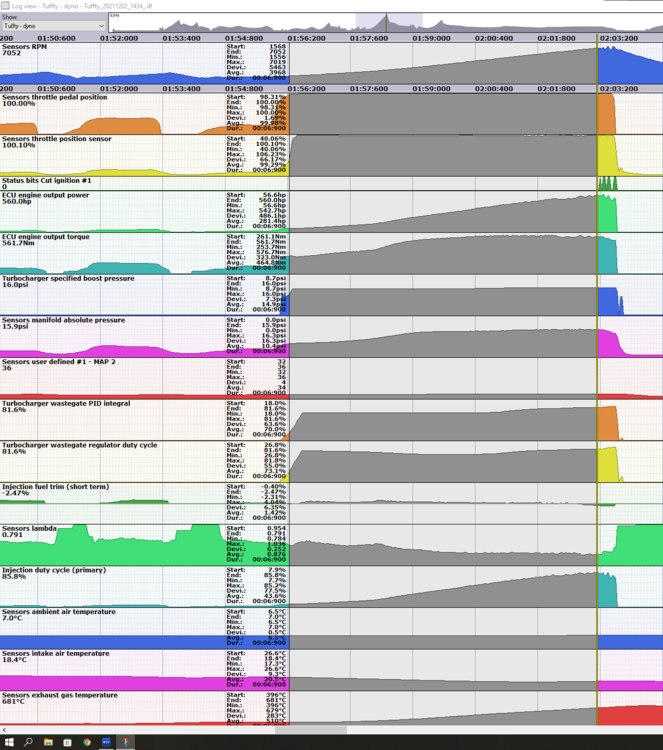The width and height of the screenshot is (663, 750).
Task: Select the Sensors RPM channel label
Action: coord(24,46)
